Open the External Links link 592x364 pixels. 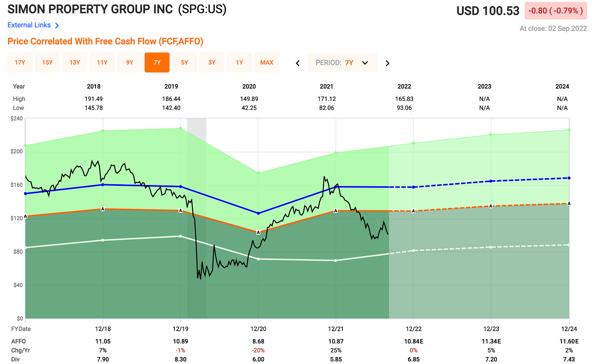click(x=29, y=25)
